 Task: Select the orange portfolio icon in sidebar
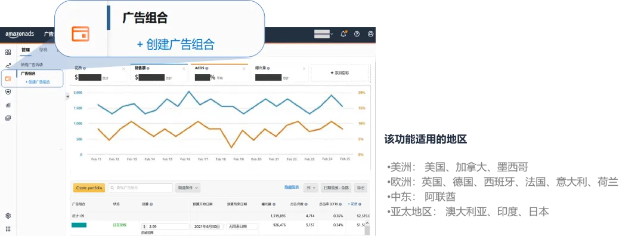click(8, 79)
